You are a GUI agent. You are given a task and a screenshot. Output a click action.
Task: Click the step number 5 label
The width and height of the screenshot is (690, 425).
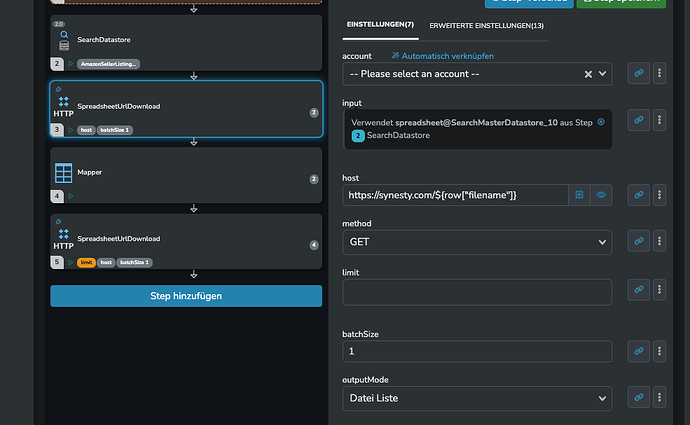tap(57, 262)
